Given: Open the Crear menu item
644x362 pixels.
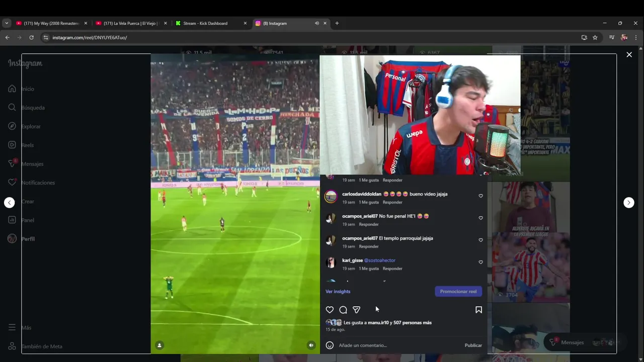Looking at the screenshot, I should 21,201.
